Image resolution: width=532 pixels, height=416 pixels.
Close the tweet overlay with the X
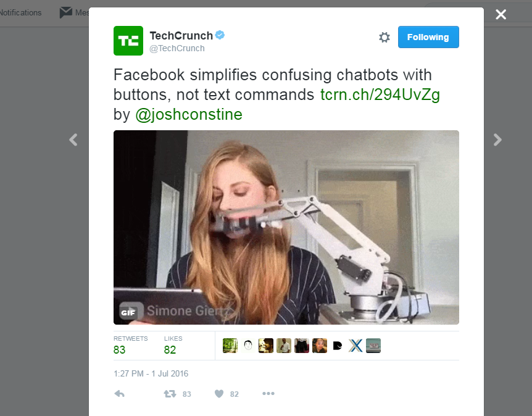click(501, 14)
